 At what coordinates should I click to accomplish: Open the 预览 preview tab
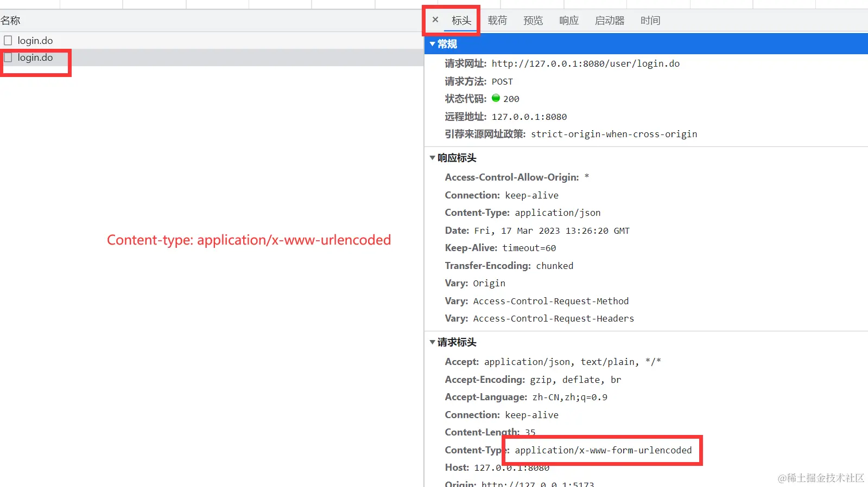(x=533, y=21)
